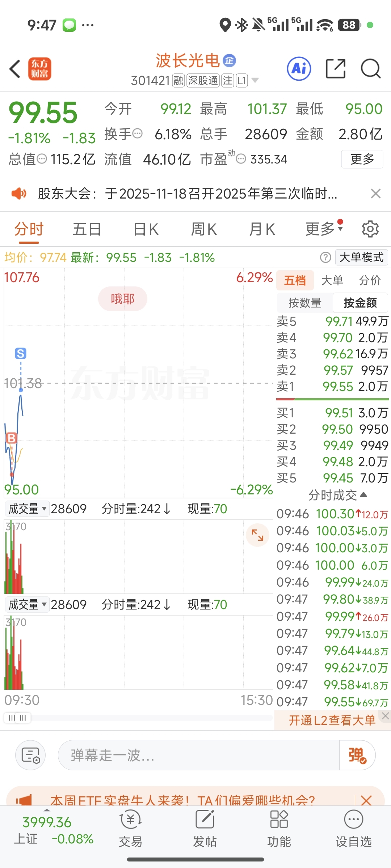Tap the 换手 info bubble icon
391x868 pixels.
138,133
